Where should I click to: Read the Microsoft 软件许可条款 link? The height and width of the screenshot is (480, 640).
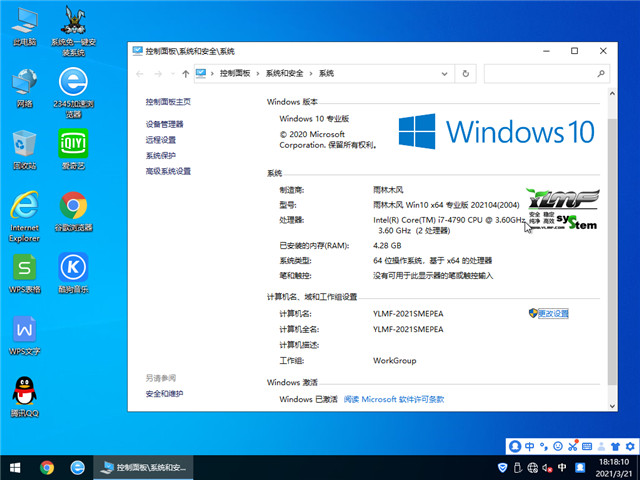pos(394,399)
